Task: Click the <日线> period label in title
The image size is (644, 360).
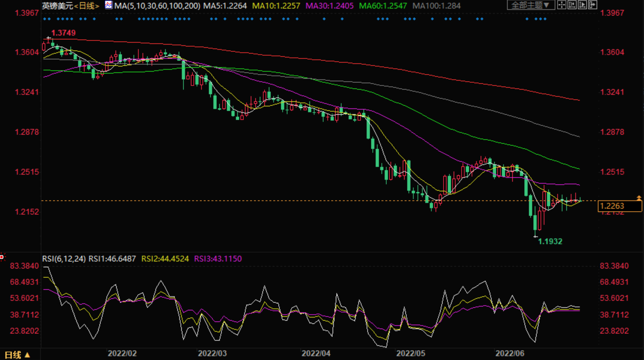Action: click(x=87, y=6)
